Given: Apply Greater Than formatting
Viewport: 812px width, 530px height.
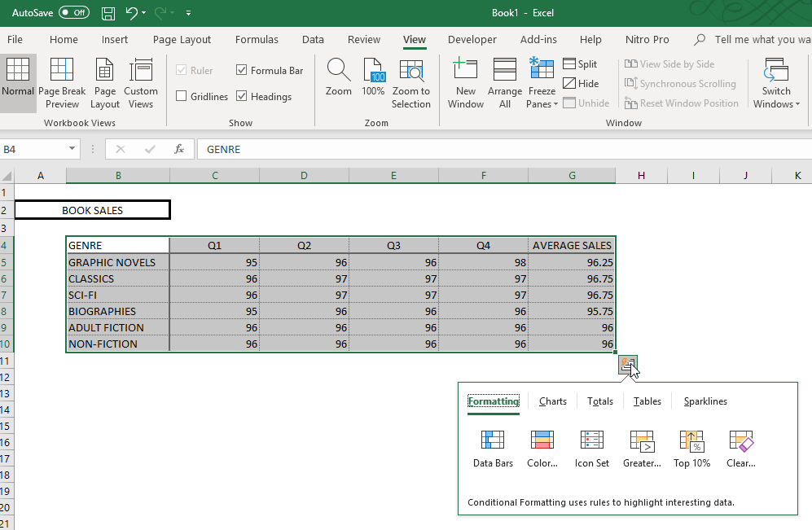Looking at the screenshot, I should pyautogui.click(x=642, y=449).
